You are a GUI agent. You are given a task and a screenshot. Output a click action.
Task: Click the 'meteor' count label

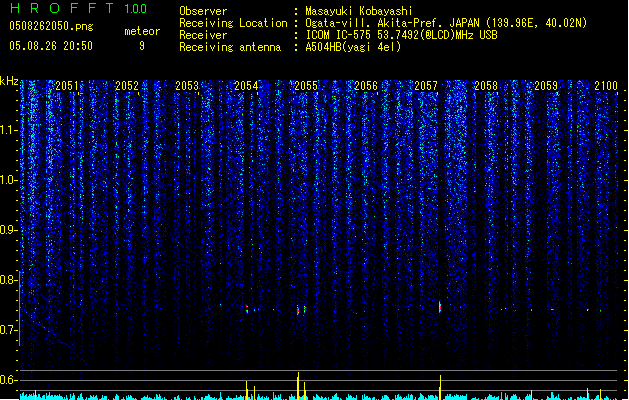tap(142, 31)
